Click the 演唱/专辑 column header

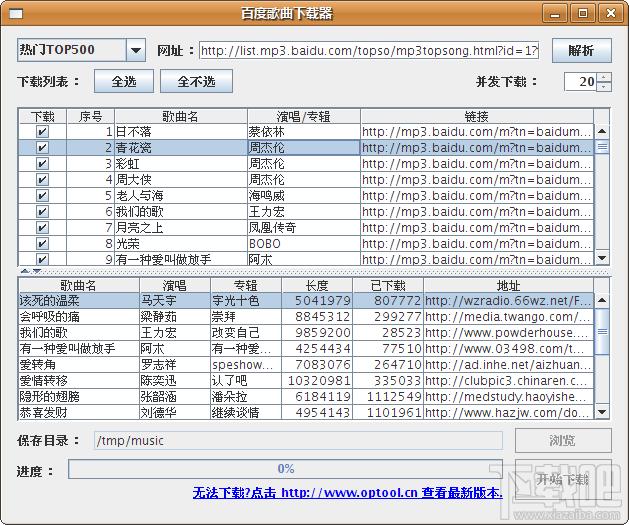304,116
